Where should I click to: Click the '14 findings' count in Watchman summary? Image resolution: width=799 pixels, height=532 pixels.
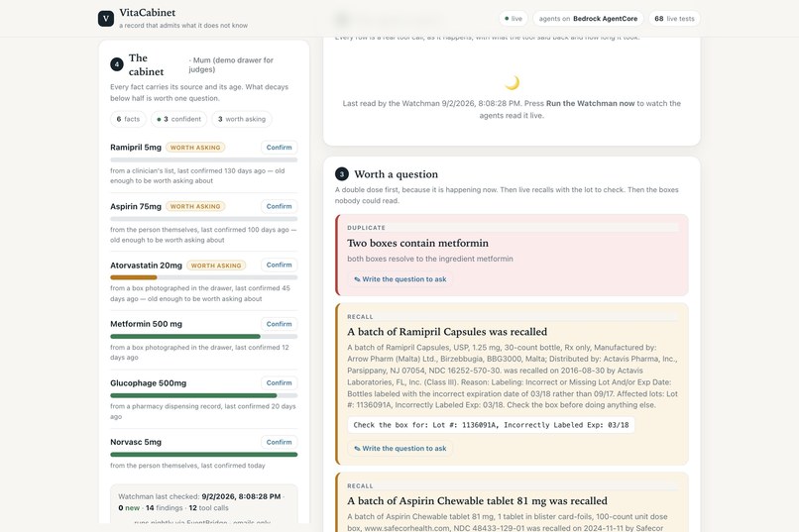point(165,508)
